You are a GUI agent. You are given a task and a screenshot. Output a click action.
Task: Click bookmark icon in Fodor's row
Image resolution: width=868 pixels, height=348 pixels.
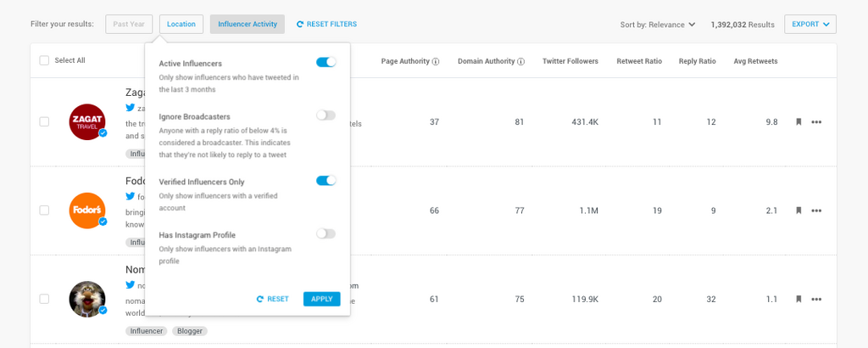point(798,210)
